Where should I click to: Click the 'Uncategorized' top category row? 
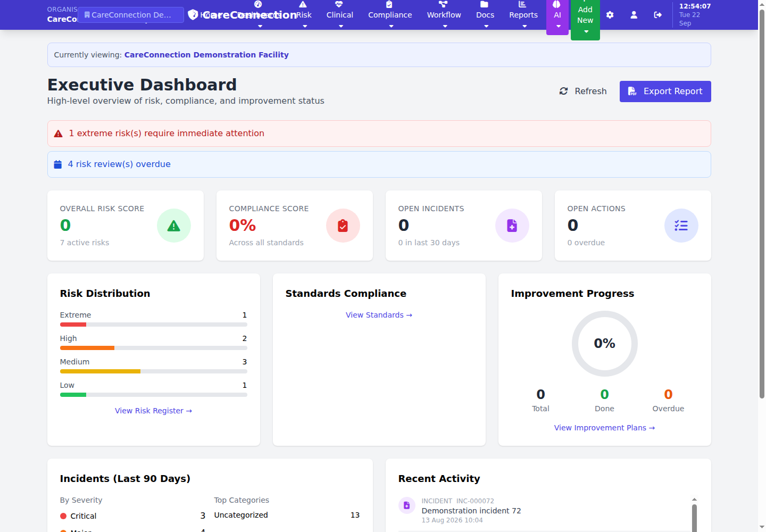287,515
